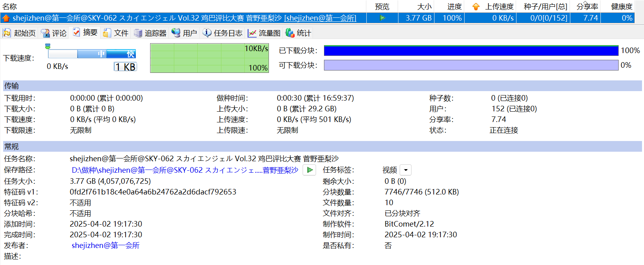Click the 可下载分块 lavender availability bar
644x265 pixels.
471,65
